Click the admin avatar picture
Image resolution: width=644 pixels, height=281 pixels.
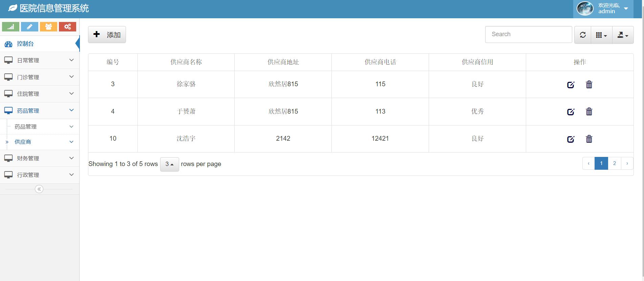tap(585, 9)
